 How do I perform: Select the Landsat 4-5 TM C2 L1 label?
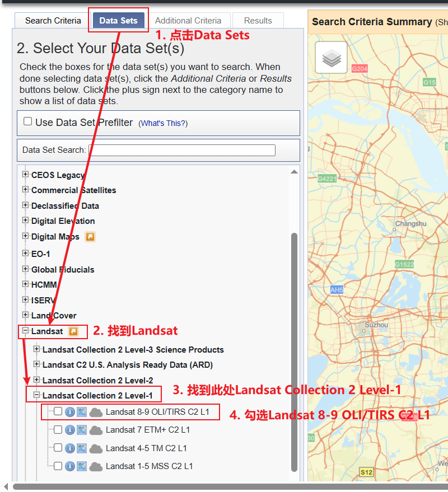click(146, 448)
